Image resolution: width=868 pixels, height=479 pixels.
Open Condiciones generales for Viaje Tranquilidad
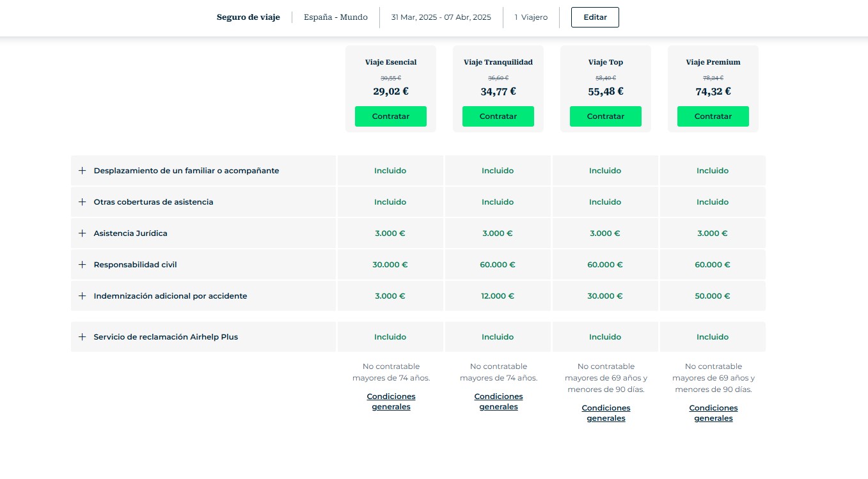[x=498, y=402]
